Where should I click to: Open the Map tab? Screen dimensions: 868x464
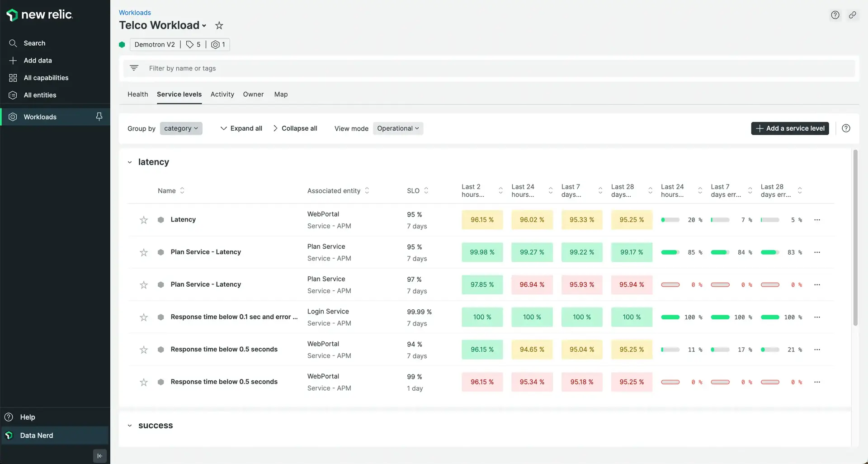click(281, 94)
